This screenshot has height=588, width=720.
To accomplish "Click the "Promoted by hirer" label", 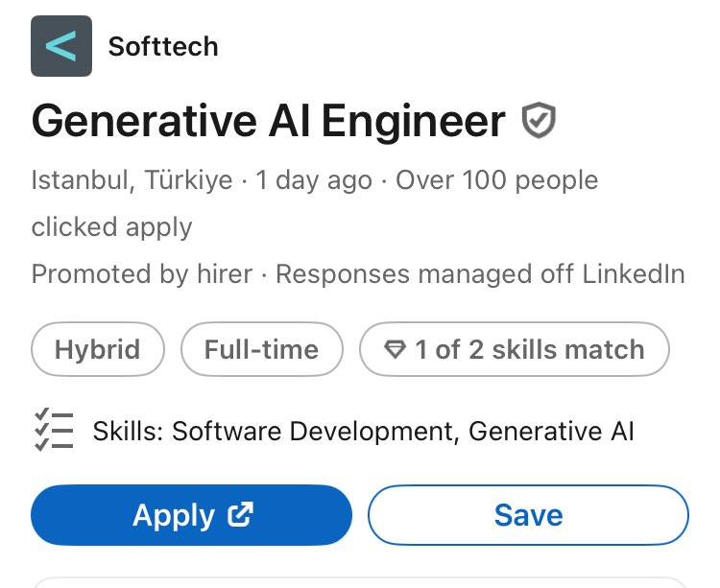I will pos(142,274).
